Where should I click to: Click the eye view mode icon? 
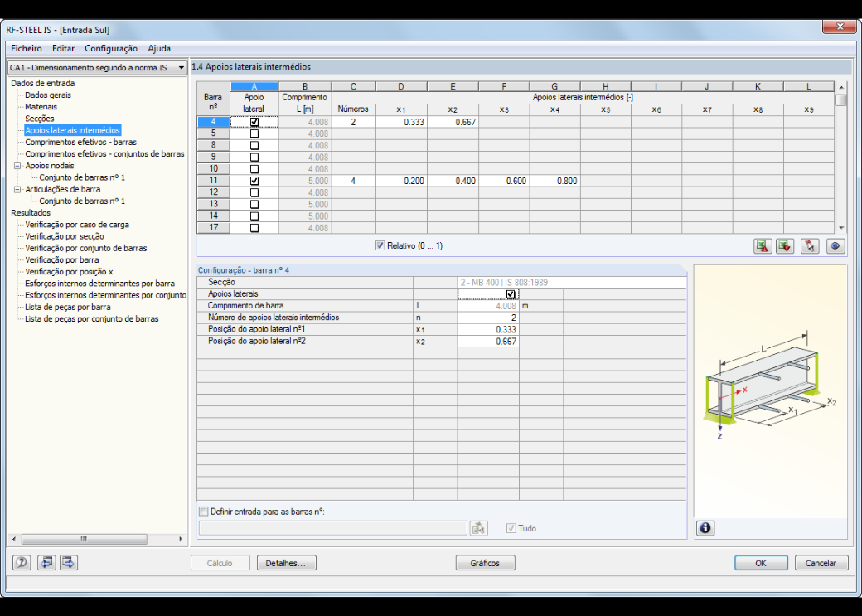click(835, 246)
